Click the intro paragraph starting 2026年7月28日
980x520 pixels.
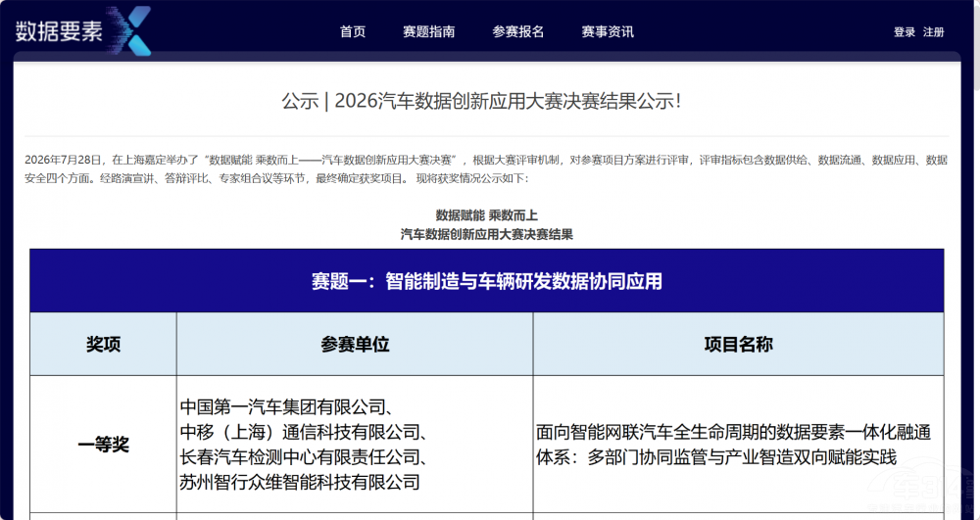pos(486,169)
